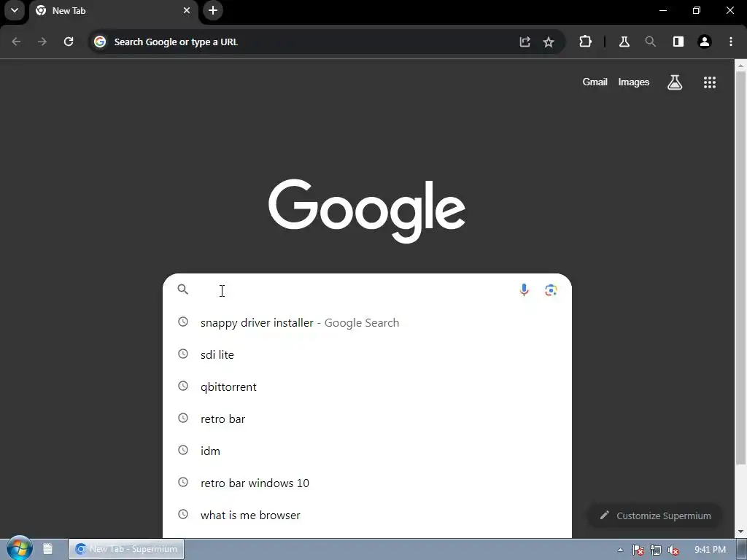Click the page vertical scrollbar thumb
This screenshot has height=560, width=747.
pyautogui.click(x=740, y=268)
